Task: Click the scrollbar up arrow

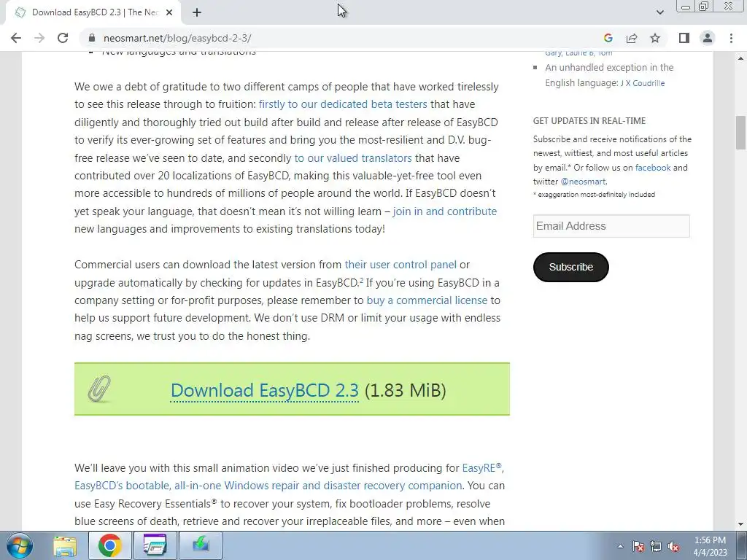Action: tap(740, 58)
